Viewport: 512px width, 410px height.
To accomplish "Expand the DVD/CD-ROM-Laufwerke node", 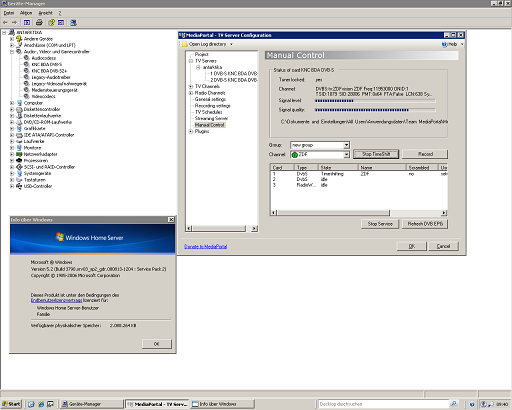I will pyautogui.click(x=12, y=122).
